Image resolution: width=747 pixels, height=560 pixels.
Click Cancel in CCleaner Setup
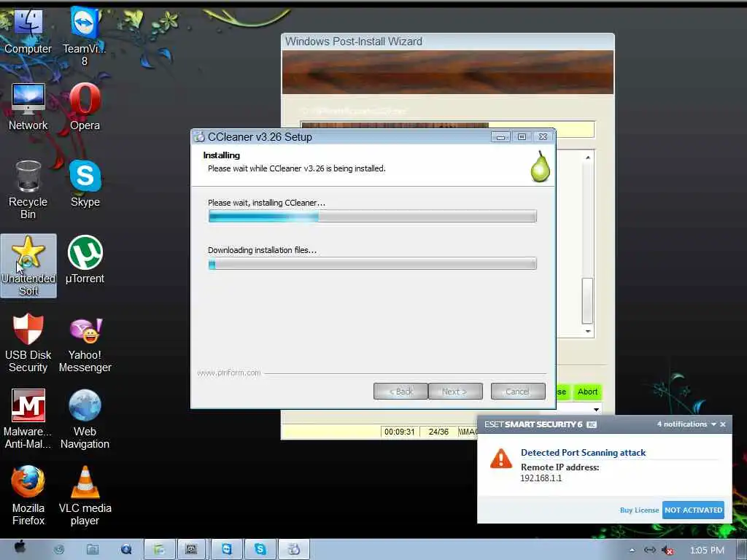pyautogui.click(x=518, y=392)
